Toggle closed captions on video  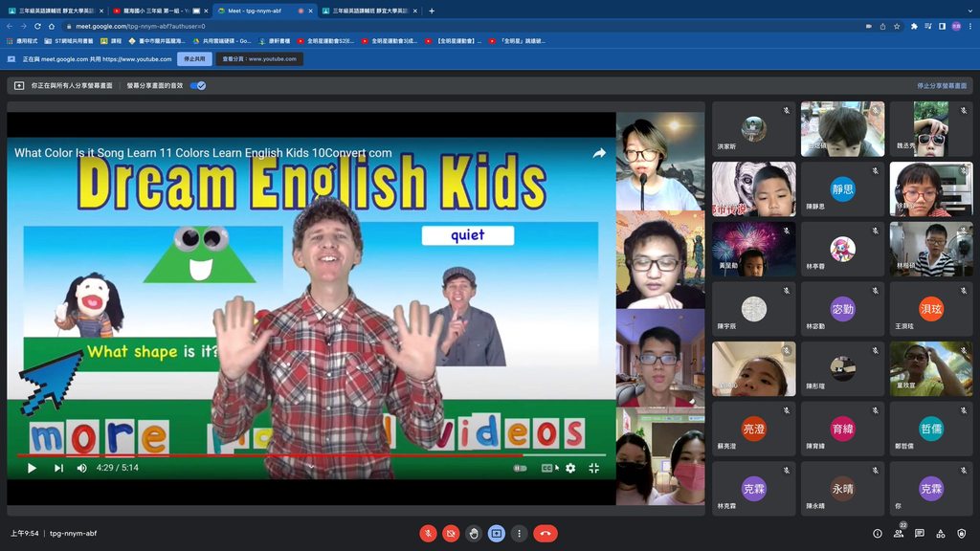pyautogui.click(x=546, y=468)
